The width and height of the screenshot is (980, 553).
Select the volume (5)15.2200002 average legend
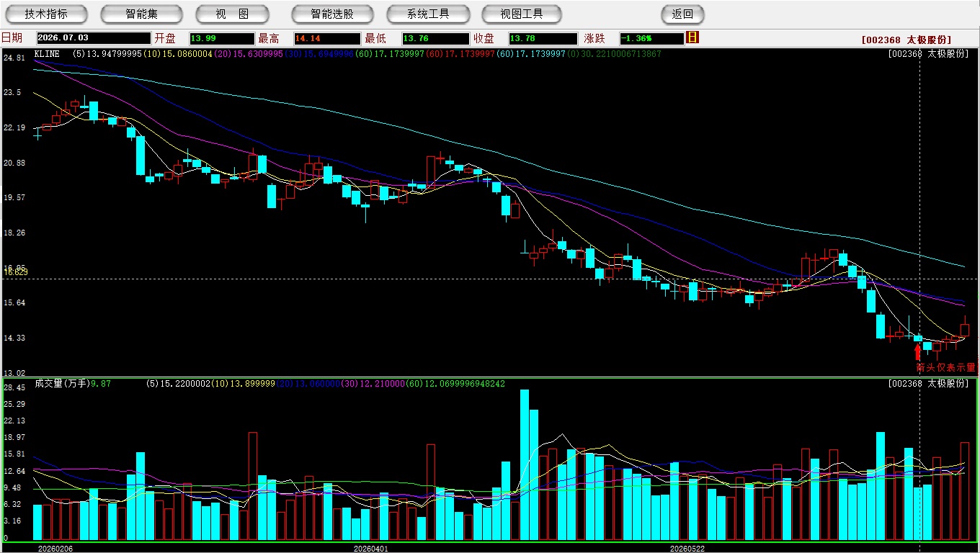click(x=179, y=384)
